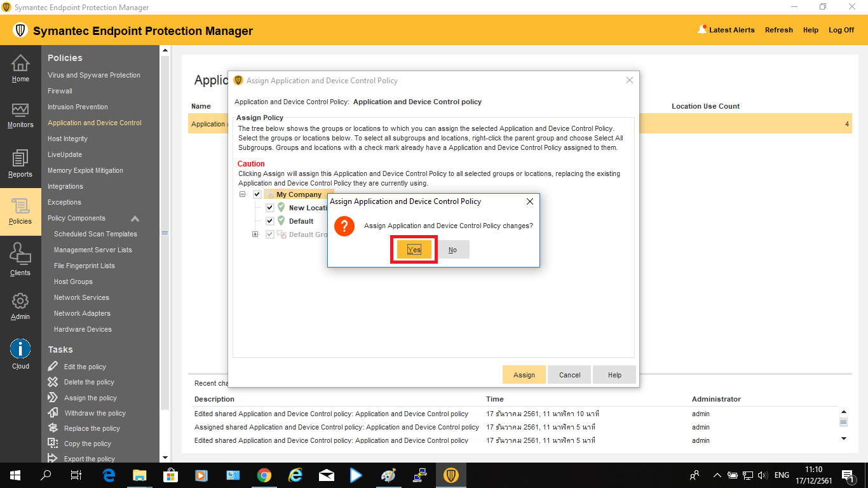Image resolution: width=868 pixels, height=488 pixels.
Task: Open the Cloud info icon
Action: tap(20, 349)
